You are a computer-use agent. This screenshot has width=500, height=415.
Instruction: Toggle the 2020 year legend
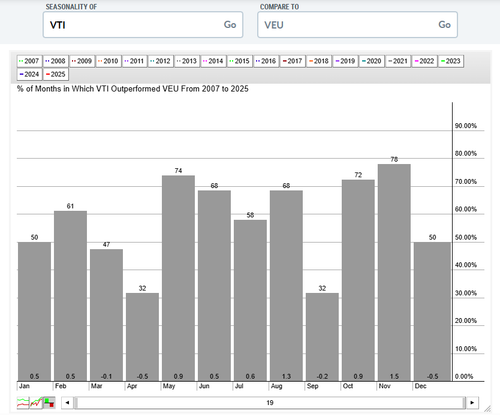(372, 61)
